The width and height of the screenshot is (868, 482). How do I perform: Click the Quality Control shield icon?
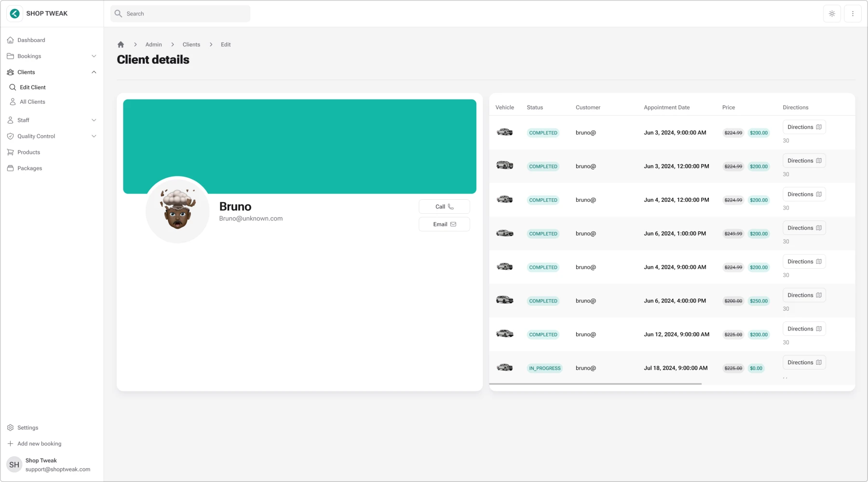11,136
